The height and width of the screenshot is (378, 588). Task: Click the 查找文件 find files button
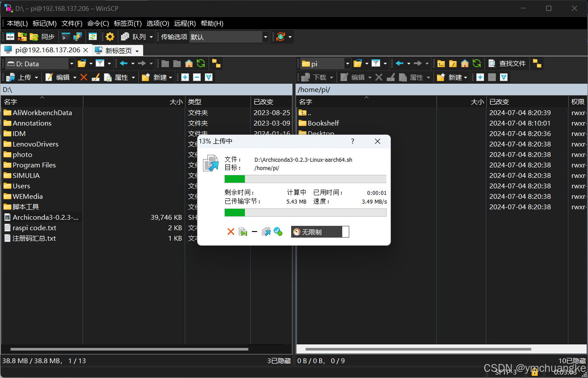click(x=507, y=64)
